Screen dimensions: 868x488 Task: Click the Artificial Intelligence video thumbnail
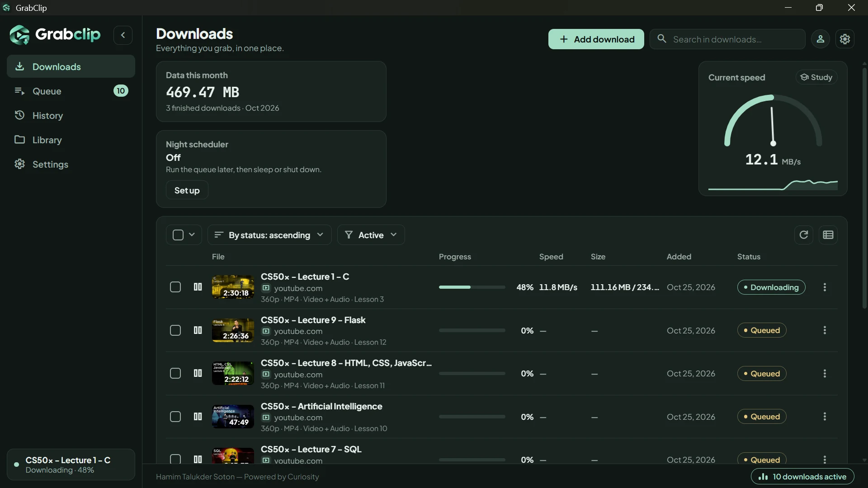click(233, 417)
